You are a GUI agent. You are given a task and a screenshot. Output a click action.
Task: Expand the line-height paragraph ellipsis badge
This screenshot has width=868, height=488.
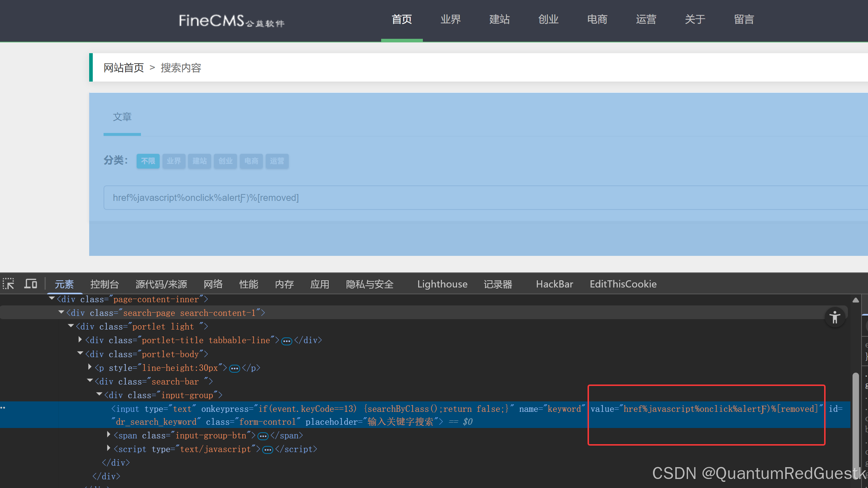coord(234,369)
